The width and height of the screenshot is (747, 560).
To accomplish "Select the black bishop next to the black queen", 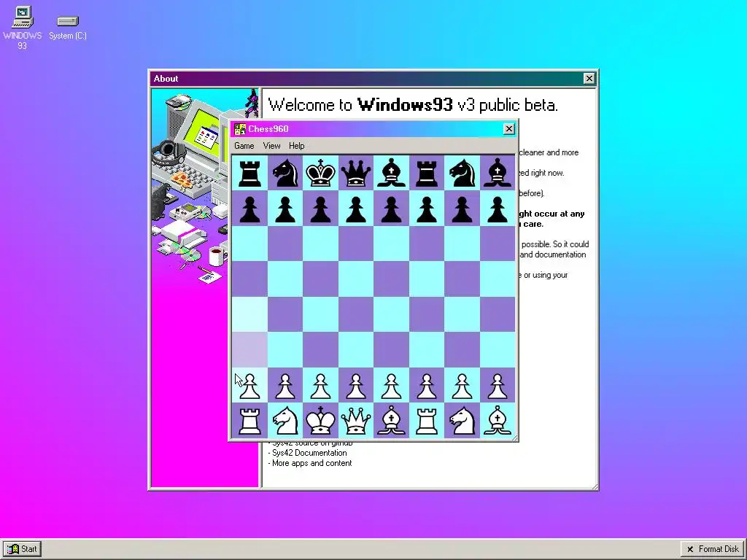I will coord(391,174).
